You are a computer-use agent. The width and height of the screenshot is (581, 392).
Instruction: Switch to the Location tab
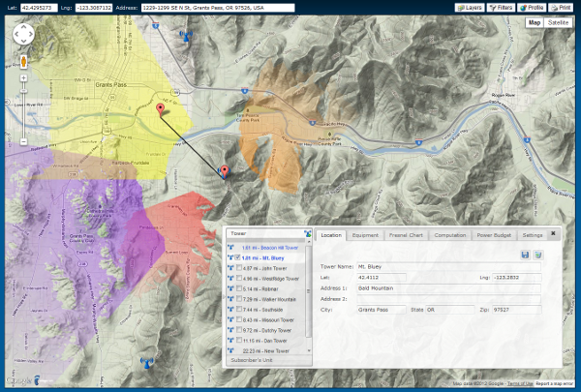point(331,235)
